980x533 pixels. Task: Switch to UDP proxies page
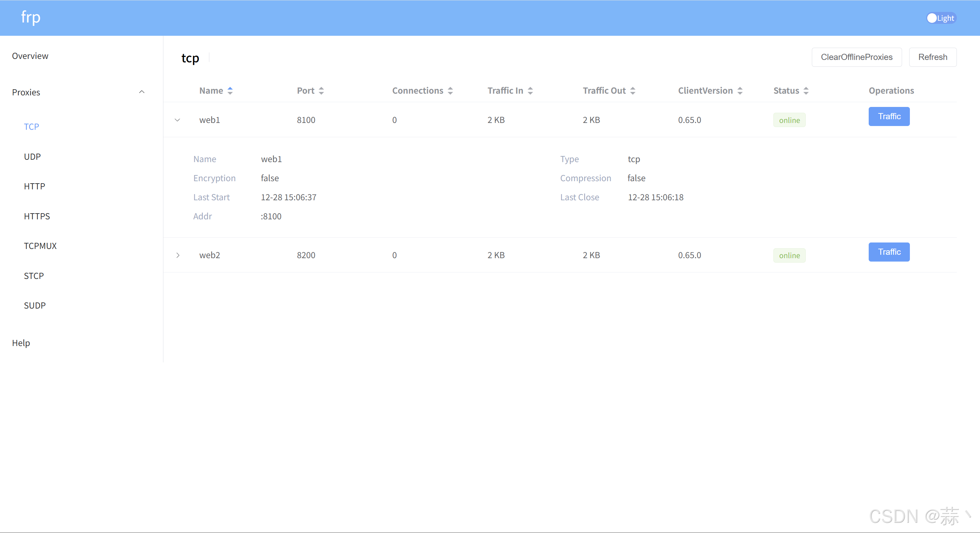[32, 156]
